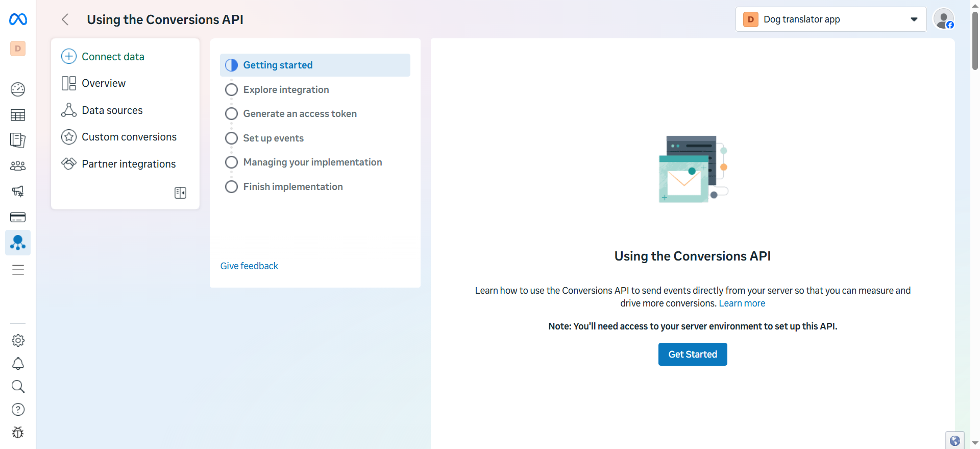Click the search magnifier icon
The width and height of the screenshot is (980, 449).
point(18,386)
